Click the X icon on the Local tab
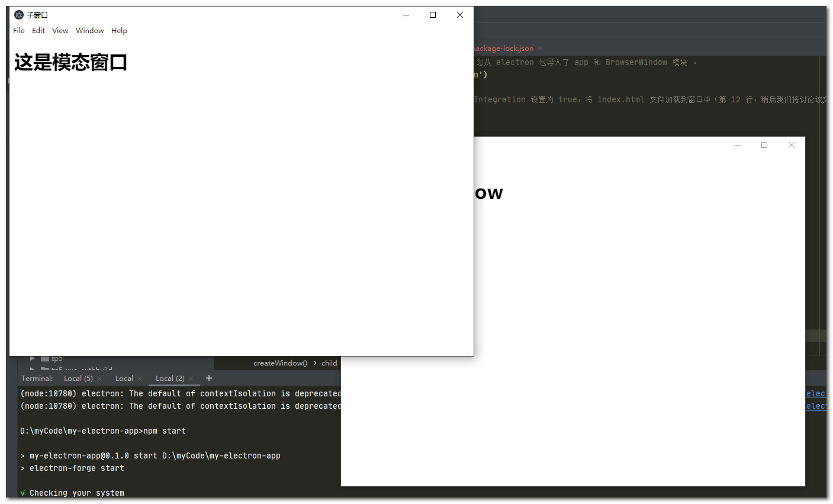This screenshot has height=504, width=833. click(140, 378)
